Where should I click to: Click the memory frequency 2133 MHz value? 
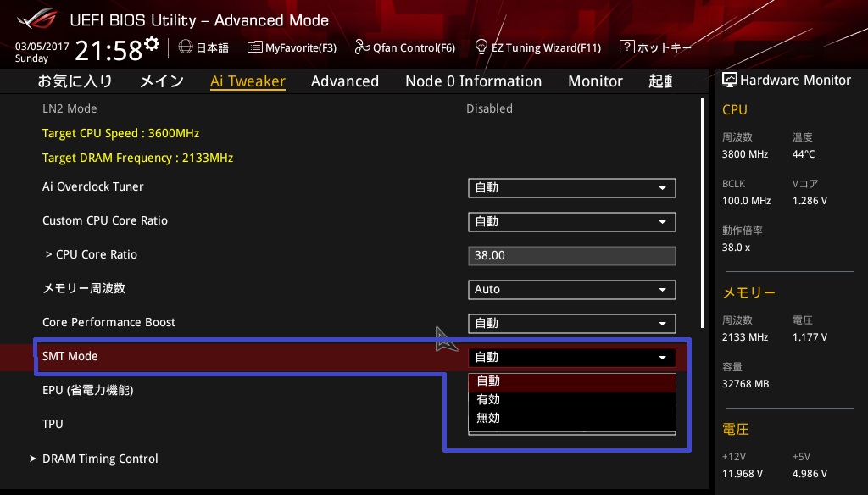coord(745,337)
